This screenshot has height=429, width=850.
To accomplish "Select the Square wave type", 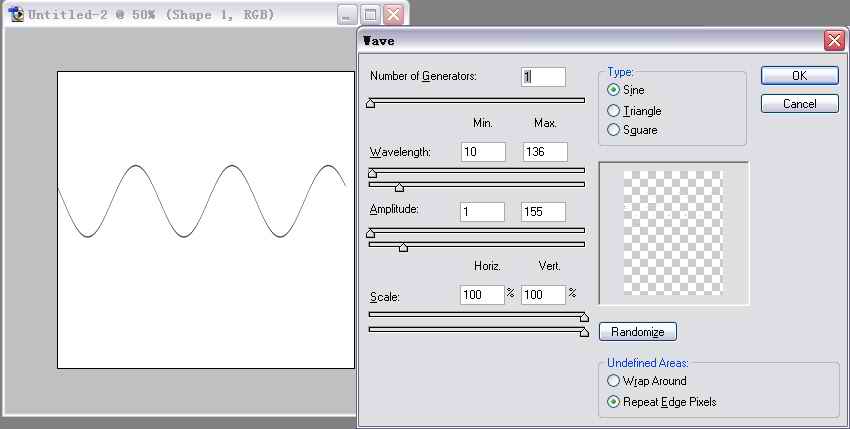I will click(614, 130).
